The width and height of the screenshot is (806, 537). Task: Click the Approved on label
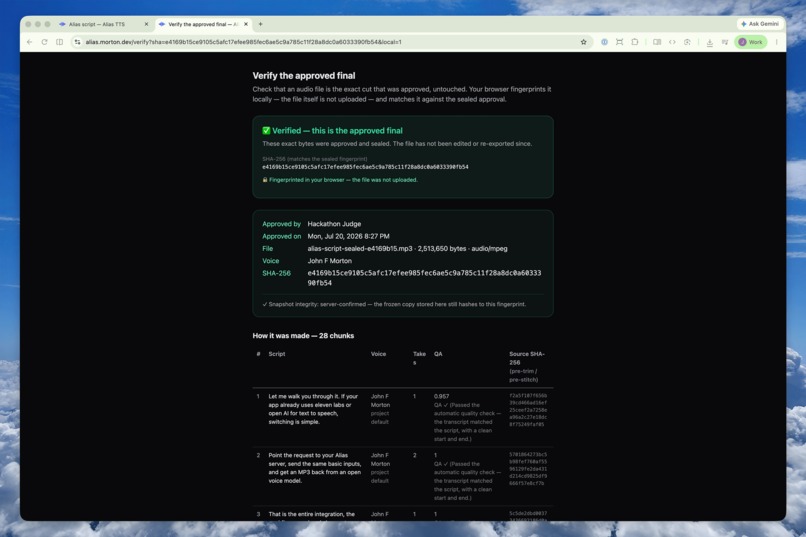282,236
